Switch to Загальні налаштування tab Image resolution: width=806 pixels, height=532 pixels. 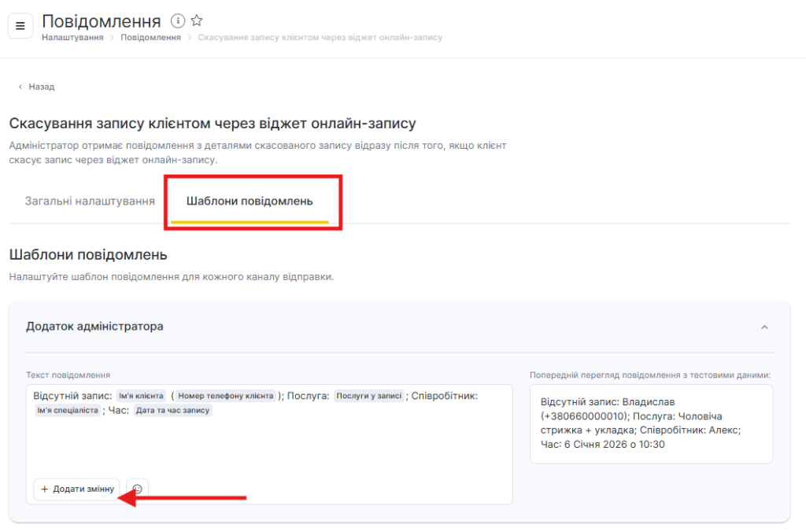[90, 201]
